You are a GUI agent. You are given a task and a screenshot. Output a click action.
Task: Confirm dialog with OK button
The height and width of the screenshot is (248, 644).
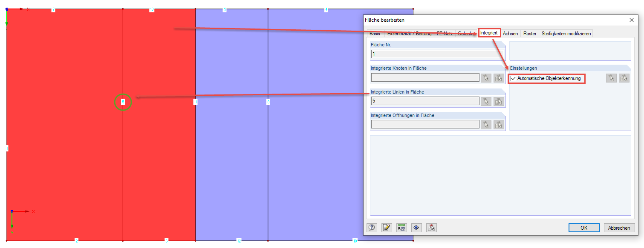584,228
